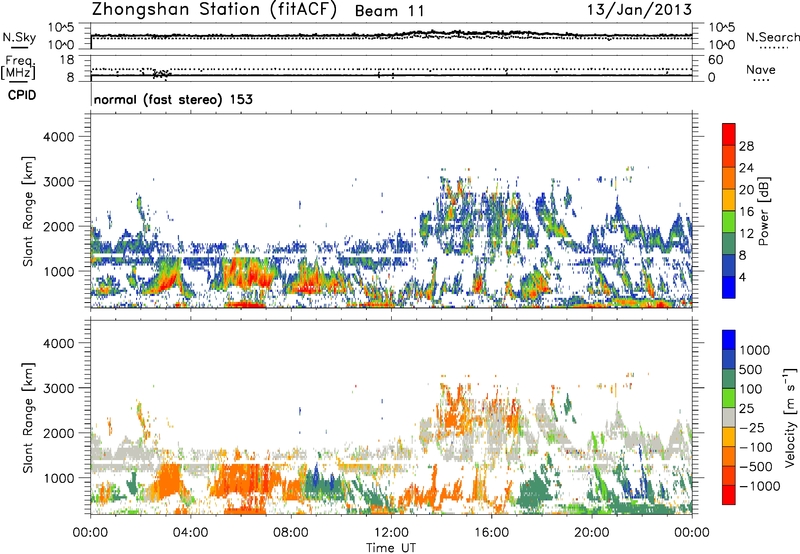The width and height of the screenshot is (800, 554).
Task: Pick power colorbar segment between 16 and 20
Action: pos(729,199)
